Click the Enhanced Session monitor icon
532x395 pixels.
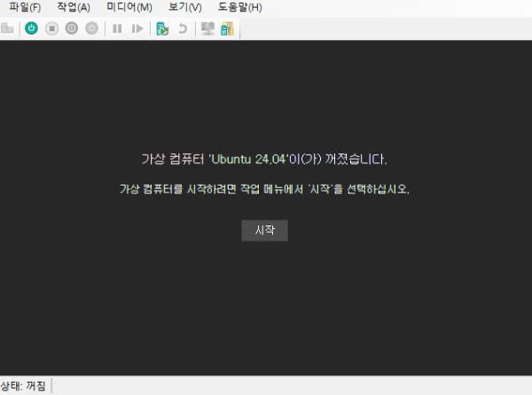coord(207,28)
